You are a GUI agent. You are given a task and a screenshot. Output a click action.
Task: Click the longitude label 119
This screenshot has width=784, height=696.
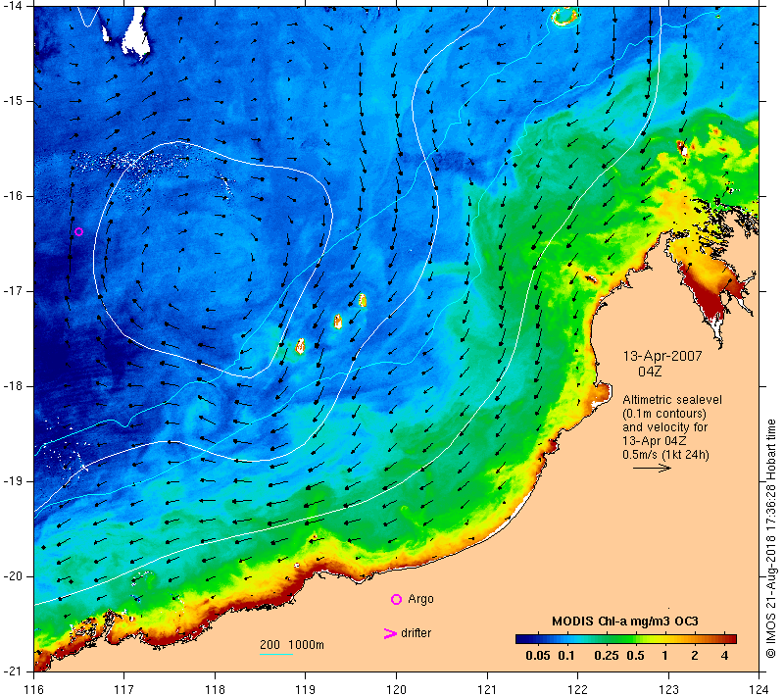(305, 689)
